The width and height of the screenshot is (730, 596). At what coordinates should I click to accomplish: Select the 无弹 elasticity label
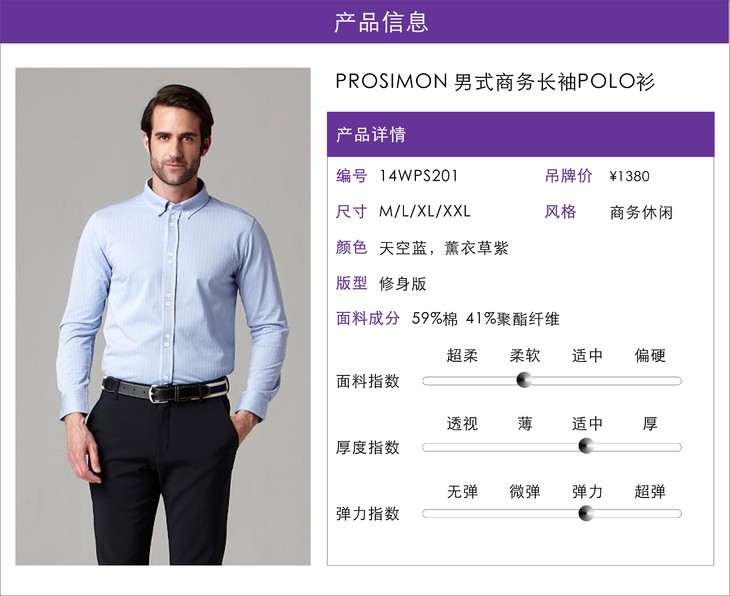(x=462, y=491)
